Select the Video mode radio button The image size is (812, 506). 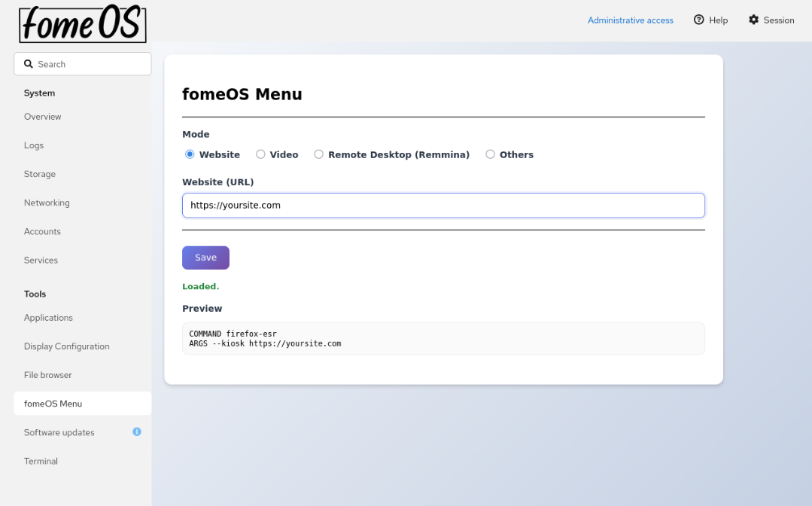pos(260,154)
